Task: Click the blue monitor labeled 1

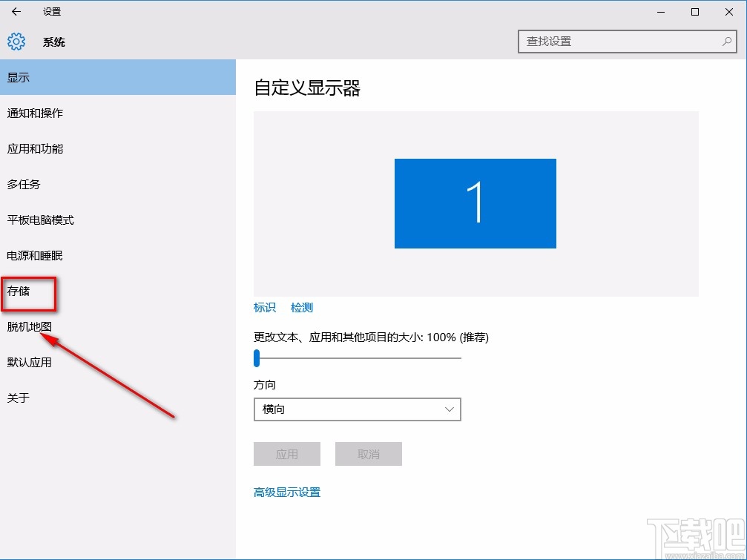Action: [475, 202]
